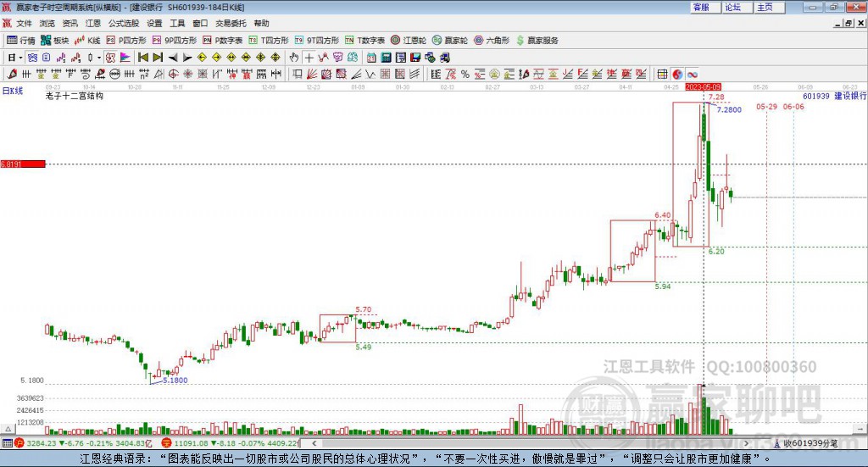Viewport: 868px width, 467px height.
Task: Toggle the colored flag indicator icon
Action: coord(125,58)
